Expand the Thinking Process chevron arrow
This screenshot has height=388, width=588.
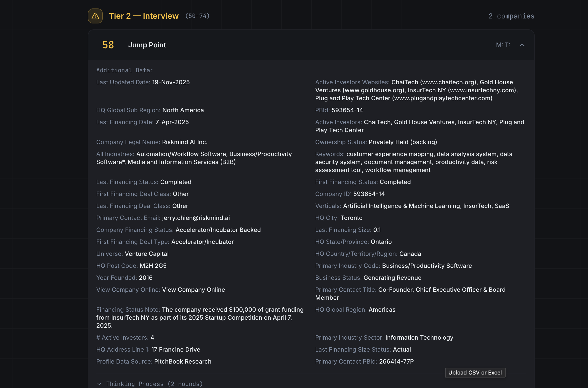(x=99, y=384)
